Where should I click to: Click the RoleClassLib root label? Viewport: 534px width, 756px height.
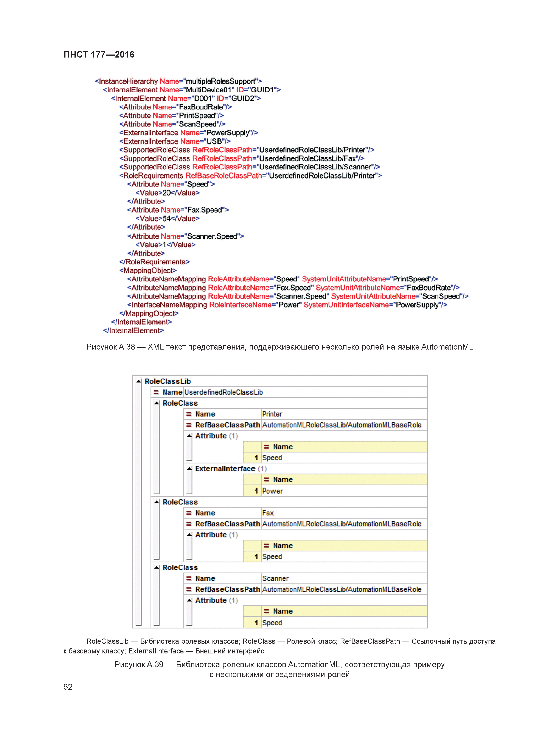(x=168, y=381)
